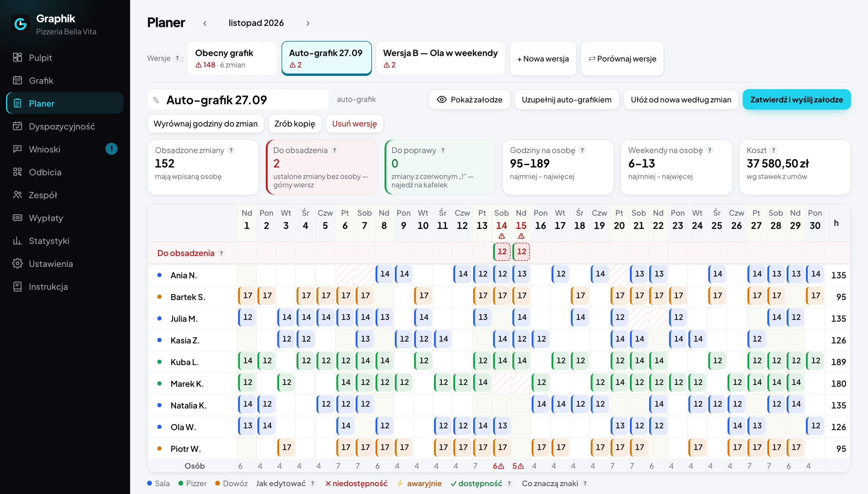Click Ania N. blue role dot
Screen dimensions: 868x494
(x=159, y=275)
